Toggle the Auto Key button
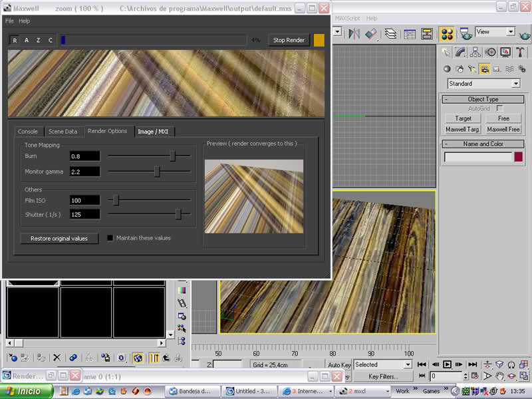This screenshot has width=532, height=399. coord(338,364)
